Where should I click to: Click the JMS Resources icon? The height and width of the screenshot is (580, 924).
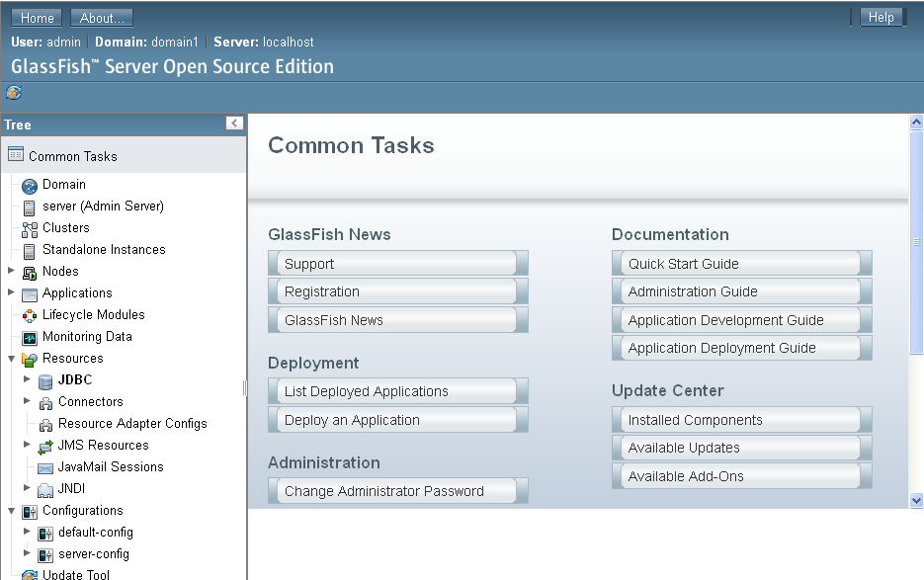pyautogui.click(x=45, y=448)
